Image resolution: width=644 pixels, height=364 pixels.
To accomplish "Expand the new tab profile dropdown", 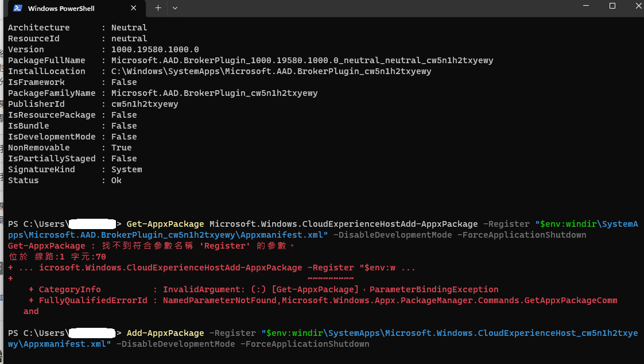I will pos(175,8).
